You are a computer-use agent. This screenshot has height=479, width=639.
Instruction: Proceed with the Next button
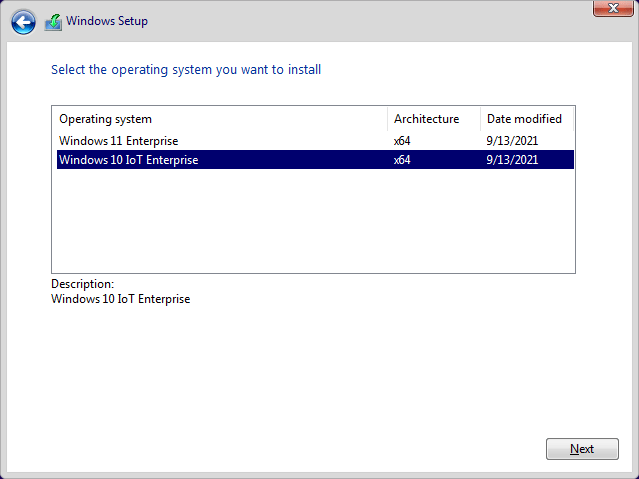tap(582, 449)
